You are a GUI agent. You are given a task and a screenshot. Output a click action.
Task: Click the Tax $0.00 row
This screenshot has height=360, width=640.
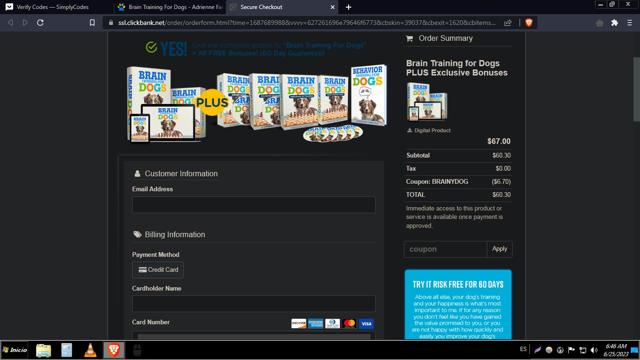point(458,169)
